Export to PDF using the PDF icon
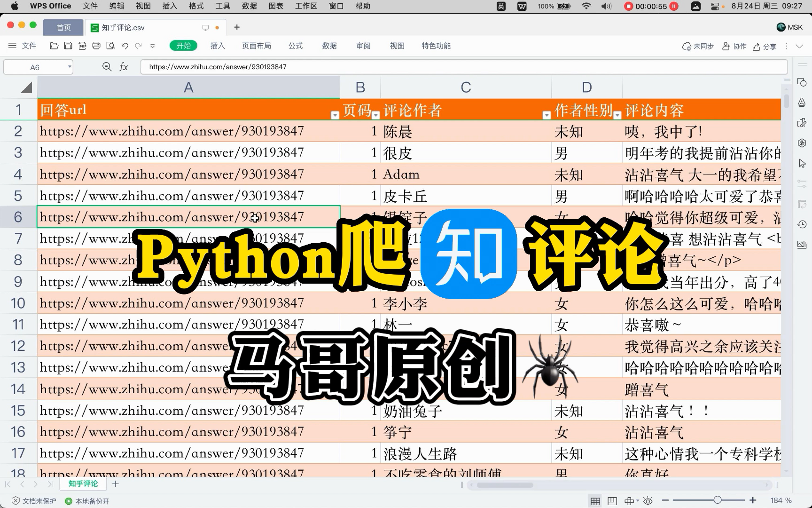This screenshot has width=812, height=508. [x=82, y=46]
